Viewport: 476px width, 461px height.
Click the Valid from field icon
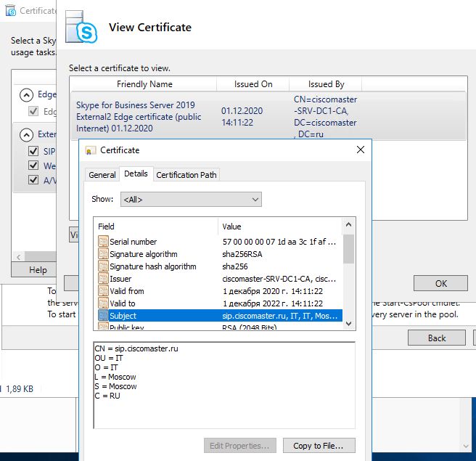[x=103, y=291]
